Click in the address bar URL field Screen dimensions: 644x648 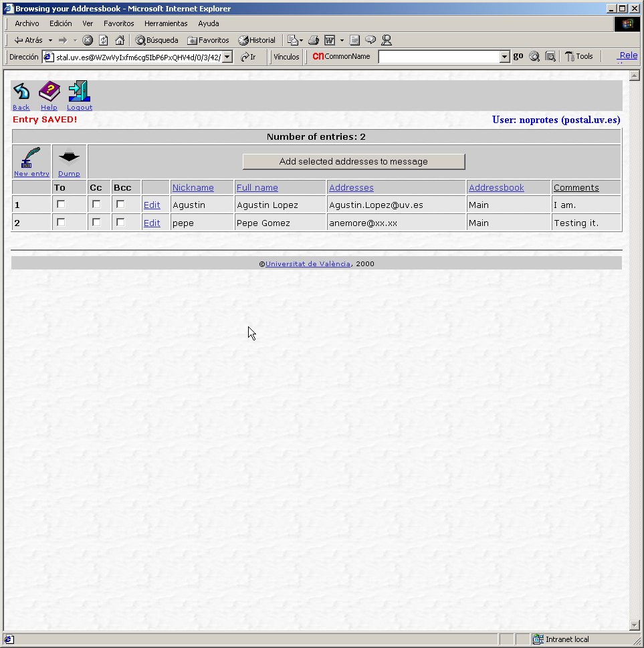[x=138, y=57]
